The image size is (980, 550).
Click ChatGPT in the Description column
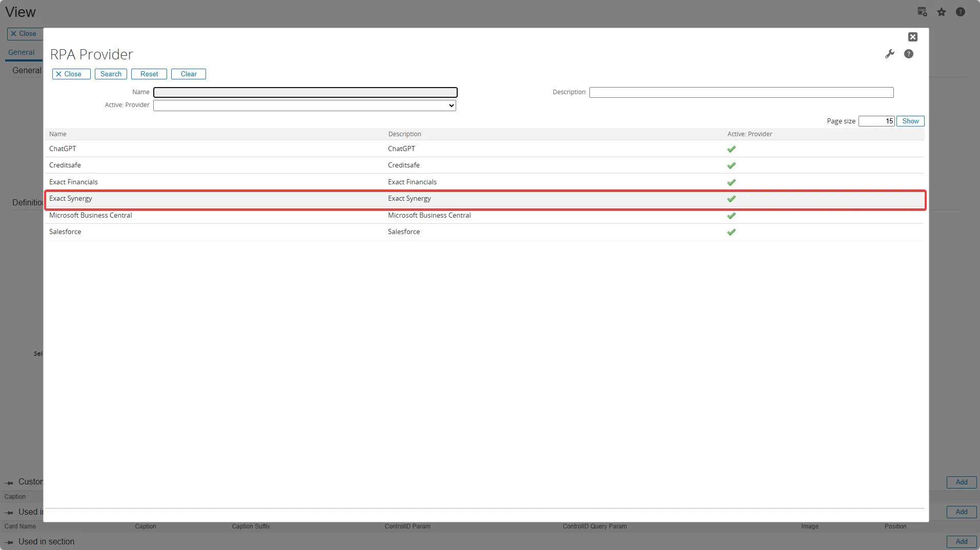point(401,149)
